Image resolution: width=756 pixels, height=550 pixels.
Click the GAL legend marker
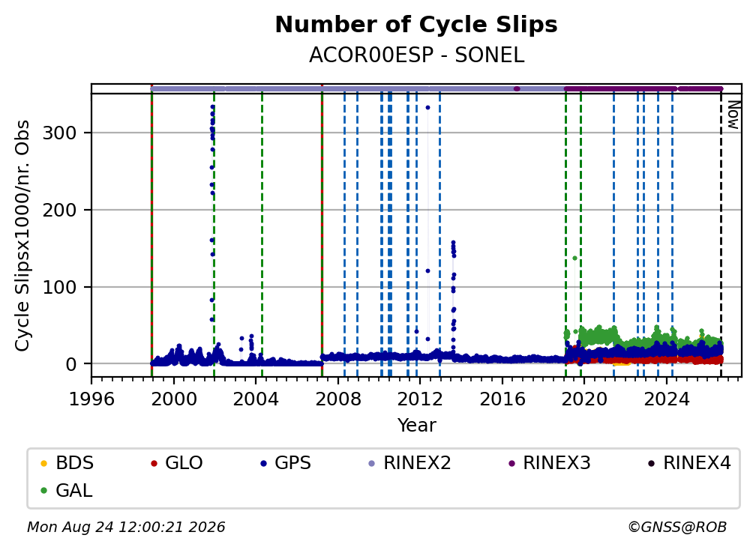(x=43, y=492)
